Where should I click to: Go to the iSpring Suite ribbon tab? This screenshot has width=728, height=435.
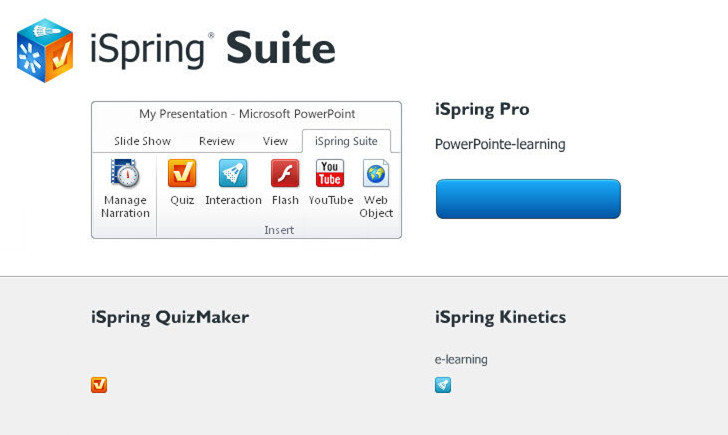pyautogui.click(x=346, y=141)
